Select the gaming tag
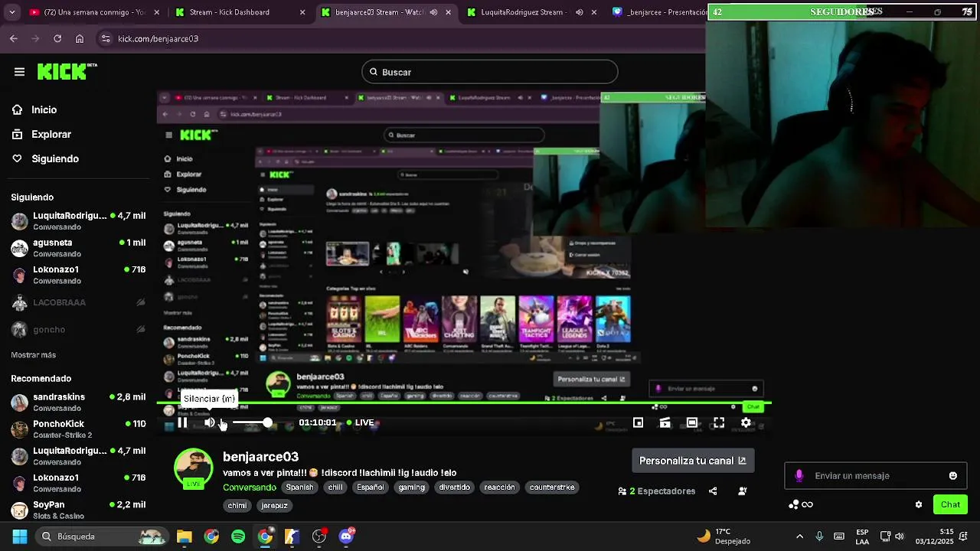 (411, 487)
